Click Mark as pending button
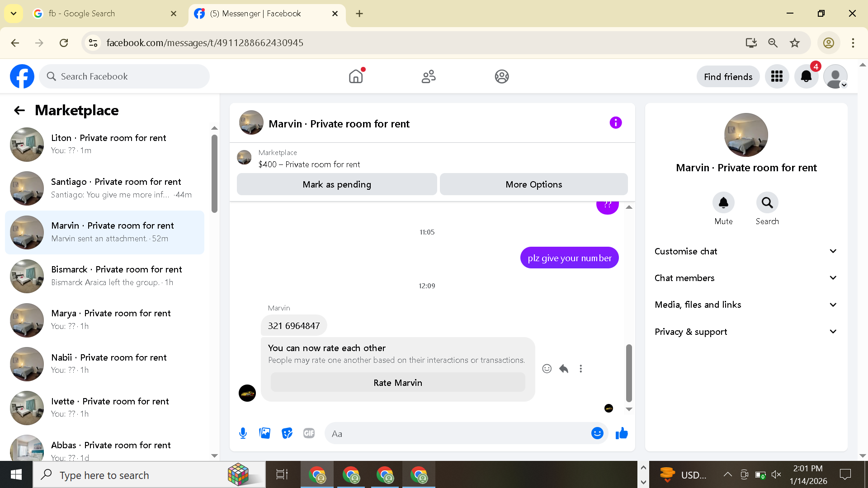This screenshot has height=488, width=868. [x=337, y=184]
